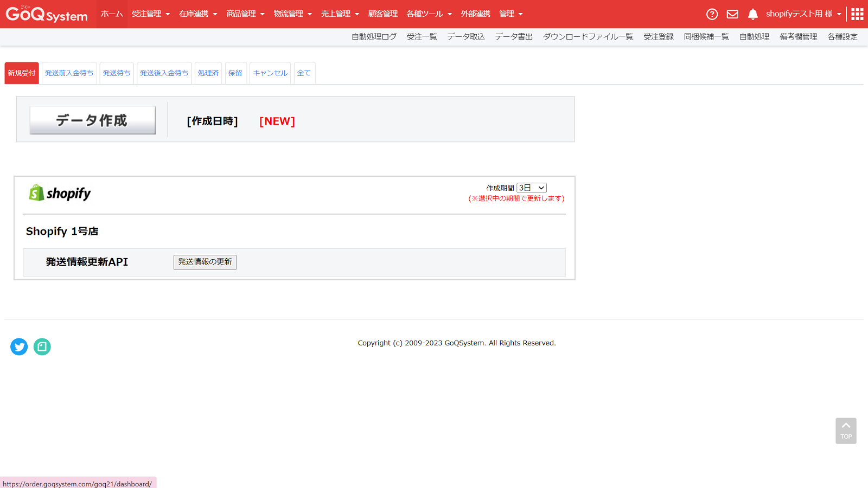Expand the 各種ツール menu

pos(429,14)
